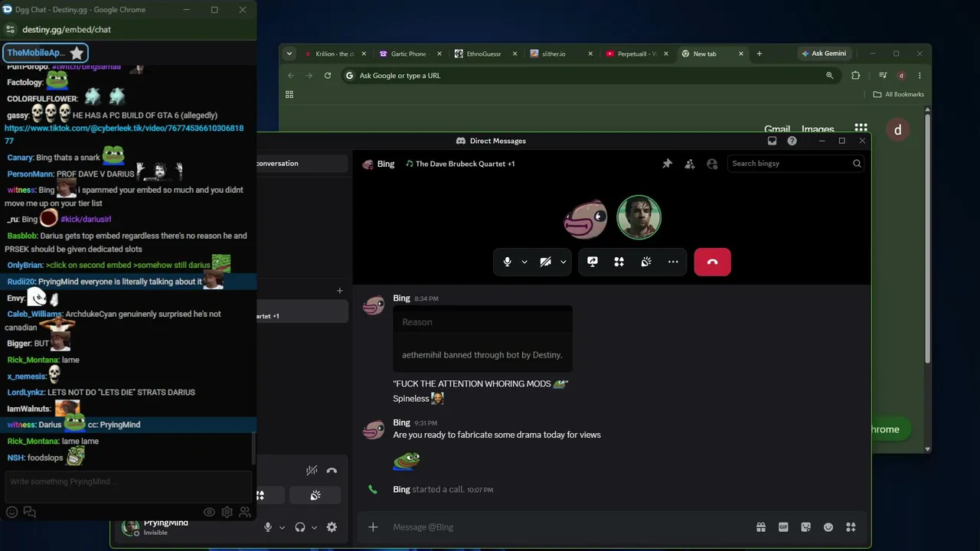Open Discord help
This screenshot has width=980, height=551.
click(x=792, y=141)
